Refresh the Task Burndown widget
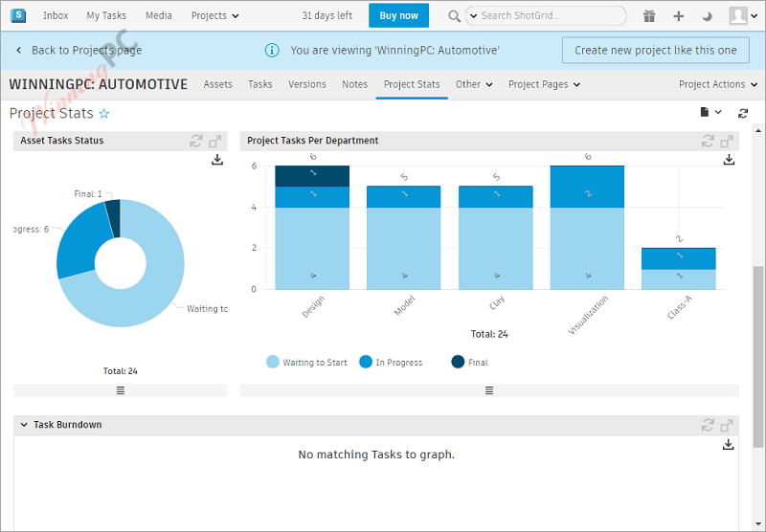The image size is (766, 532). pyautogui.click(x=708, y=425)
